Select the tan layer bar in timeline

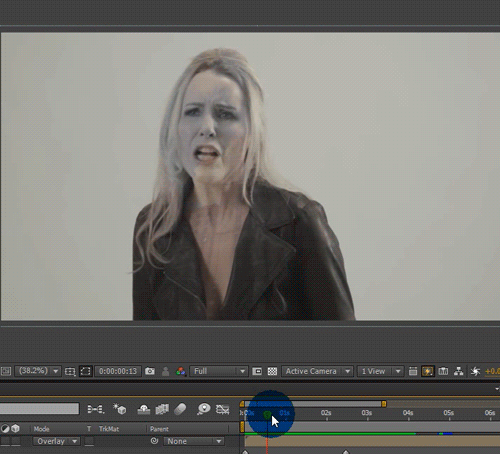coord(372,441)
